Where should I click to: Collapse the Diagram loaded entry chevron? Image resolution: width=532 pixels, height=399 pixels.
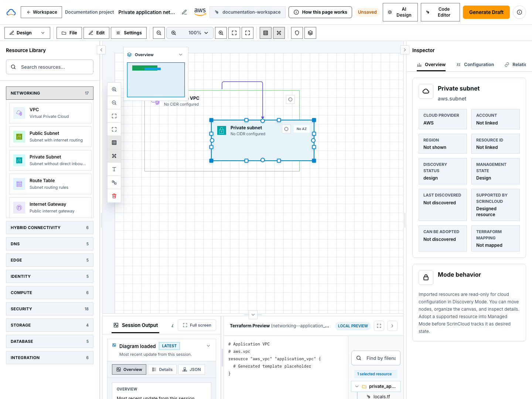(208, 346)
